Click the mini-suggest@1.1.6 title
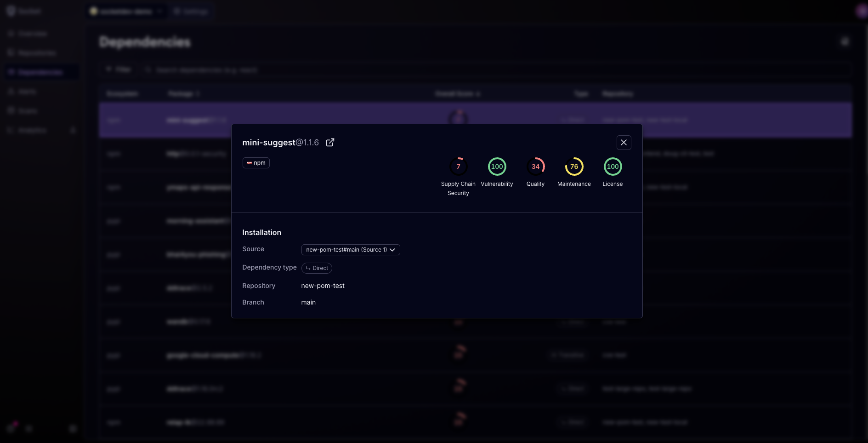Viewport: 868px width, 443px height. pyautogui.click(x=280, y=143)
